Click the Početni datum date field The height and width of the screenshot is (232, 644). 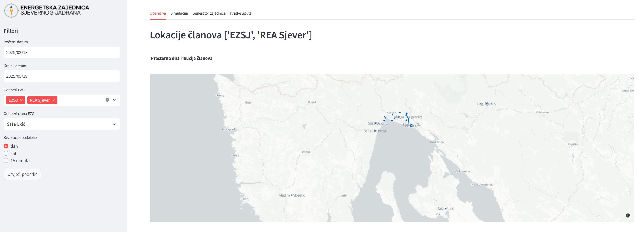pyautogui.click(x=62, y=52)
